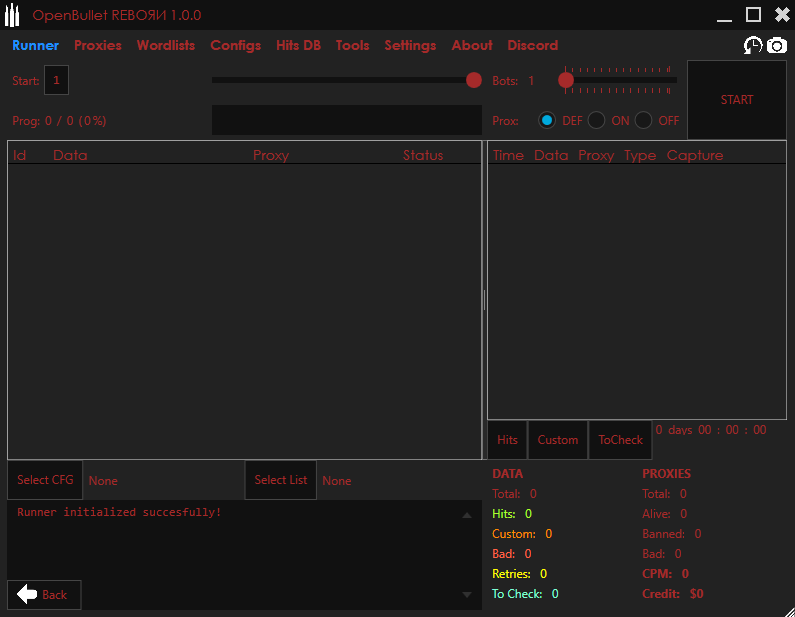Click the 'Retries: 0' statistic
Image resolution: width=795 pixels, height=617 pixels.
[x=520, y=573]
